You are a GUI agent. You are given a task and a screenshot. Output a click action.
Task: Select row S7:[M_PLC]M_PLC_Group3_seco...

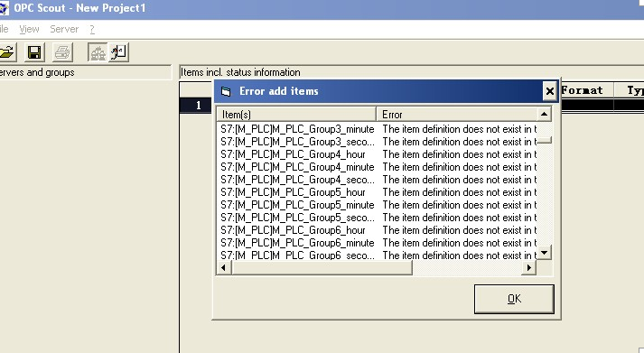[377, 142]
